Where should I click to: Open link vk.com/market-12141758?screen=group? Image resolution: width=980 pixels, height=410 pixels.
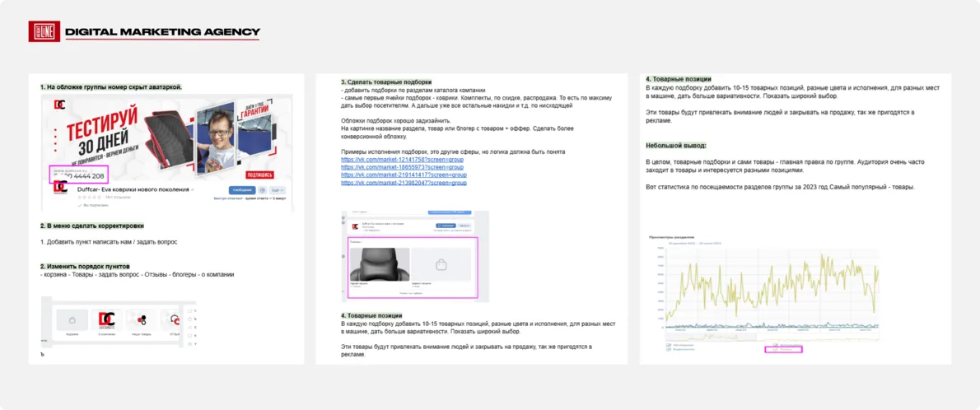pos(404,160)
